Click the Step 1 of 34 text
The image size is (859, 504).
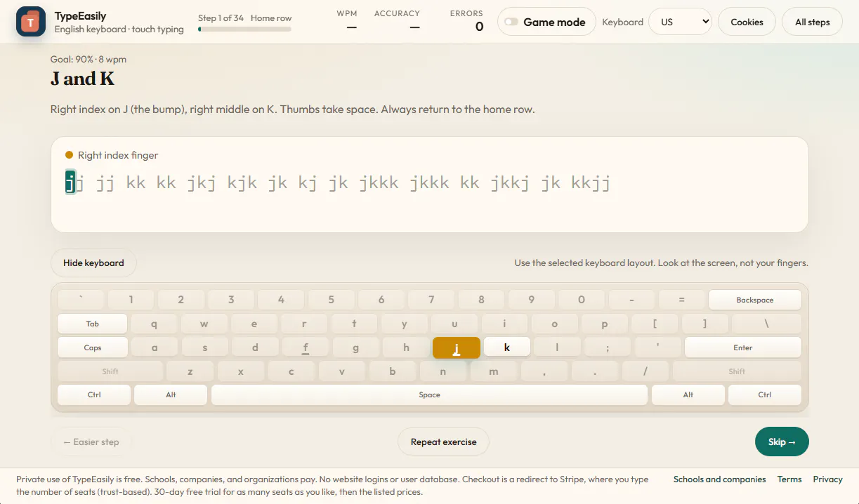click(221, 18)
